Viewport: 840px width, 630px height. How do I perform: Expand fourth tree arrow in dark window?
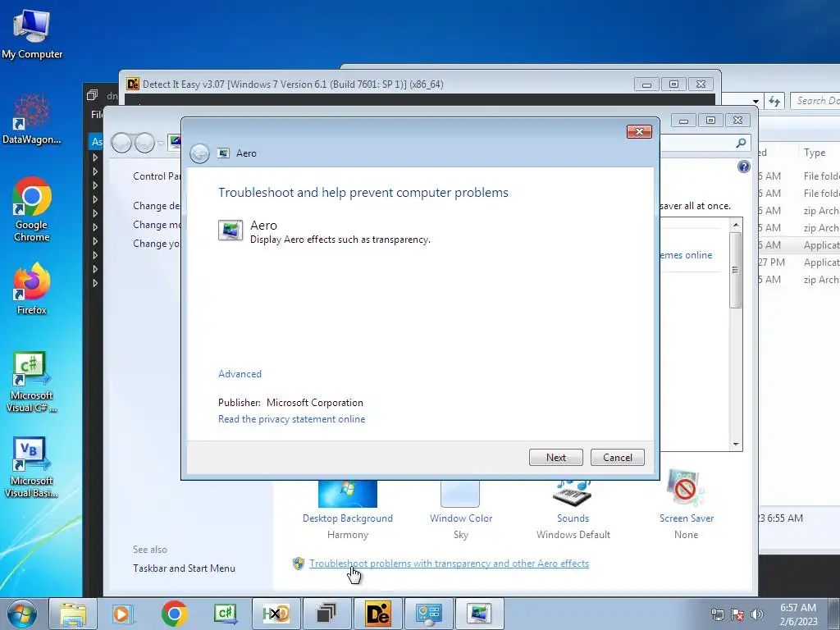[95, 199]
